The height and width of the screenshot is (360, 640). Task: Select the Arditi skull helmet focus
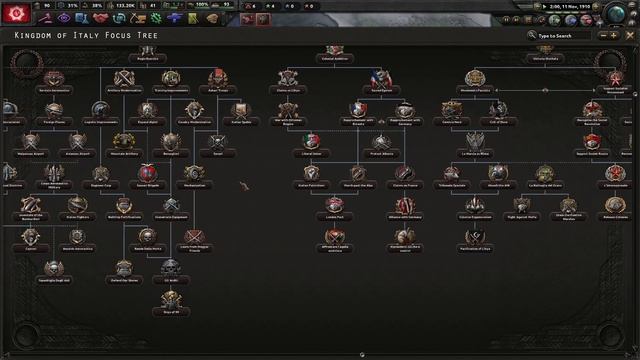coord(171,272)
